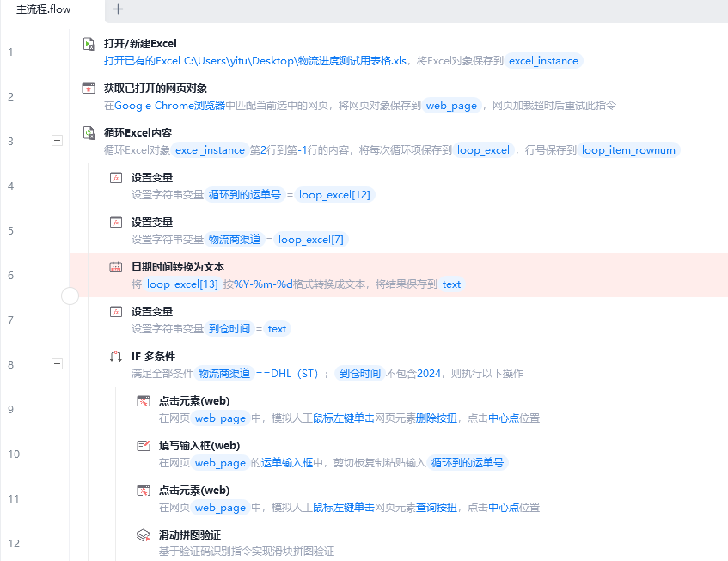Image resolution: width=728 pixels, height=561 pixels.
Task: Click the datetime to text calendar icon
Action: 116,267
